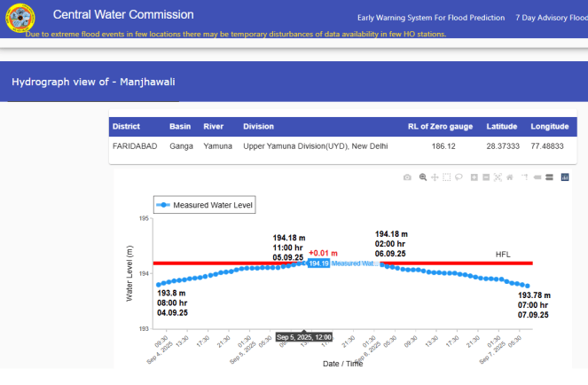Reset axes with the home icon

click(509, 177)
